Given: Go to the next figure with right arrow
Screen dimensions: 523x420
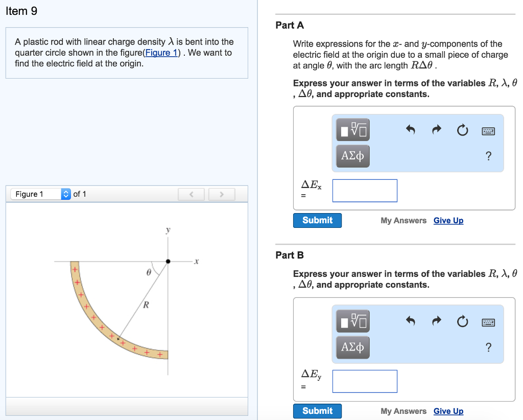Looking at the screenshot, I should 222,194.
